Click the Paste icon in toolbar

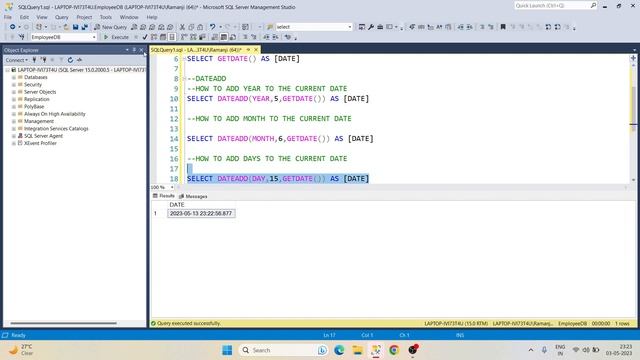200,27
